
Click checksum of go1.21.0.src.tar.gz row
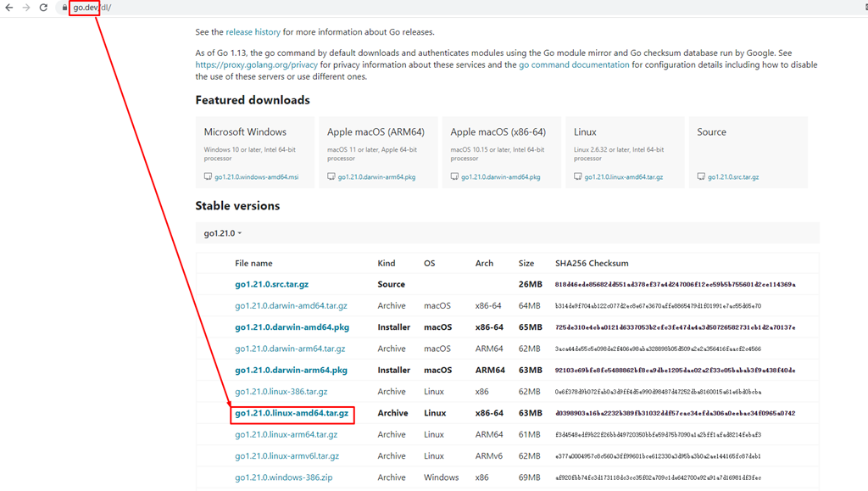pyautogui.click(x=675, y=284)
